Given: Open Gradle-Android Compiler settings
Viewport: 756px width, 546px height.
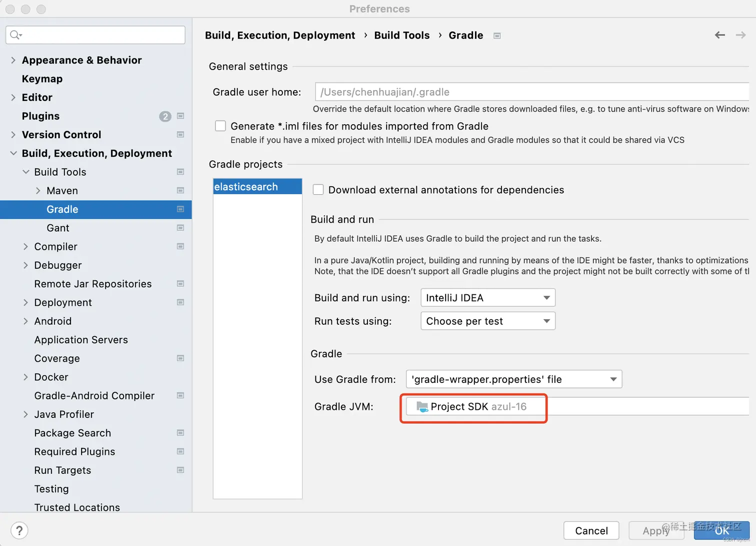Looking at the screenshot, I should (94, 396).
